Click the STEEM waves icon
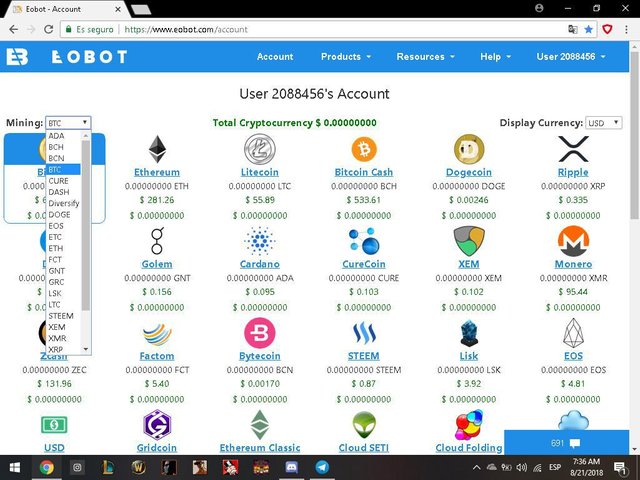640x480 pixels. [364, 333]
